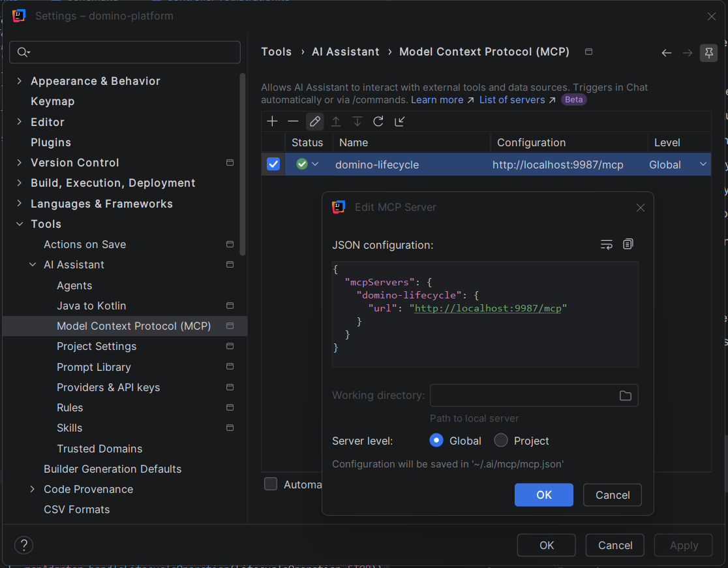Click the copy JSON configuration icon
This screenshot has width=728, height=568.
click(x=628, y=244)
